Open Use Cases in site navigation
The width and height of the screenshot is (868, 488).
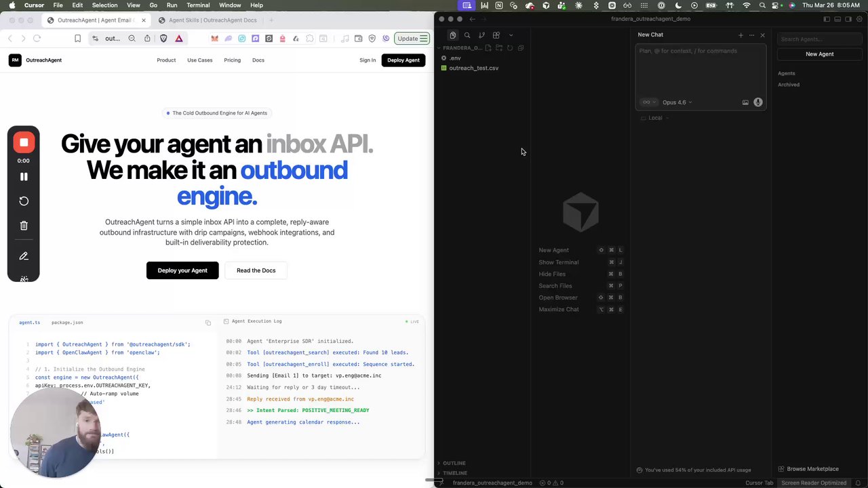pos(200,60)
